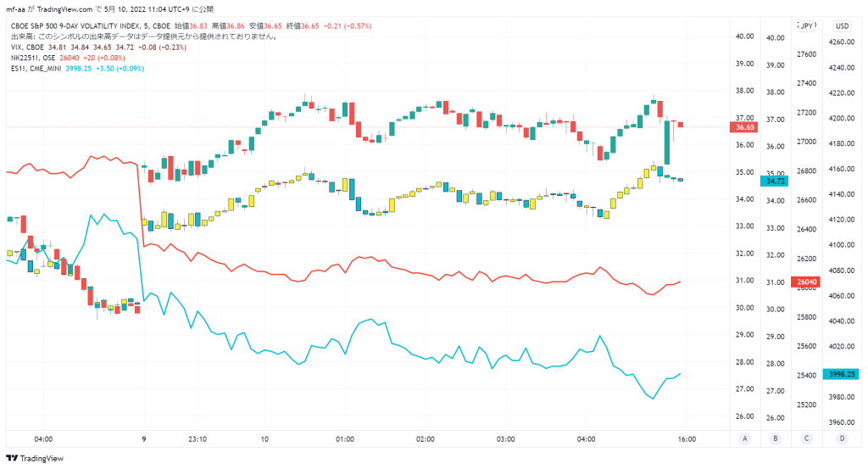Click the 16:00 time axis label
This screenshot has height=469, width=868.
point(687,439)
